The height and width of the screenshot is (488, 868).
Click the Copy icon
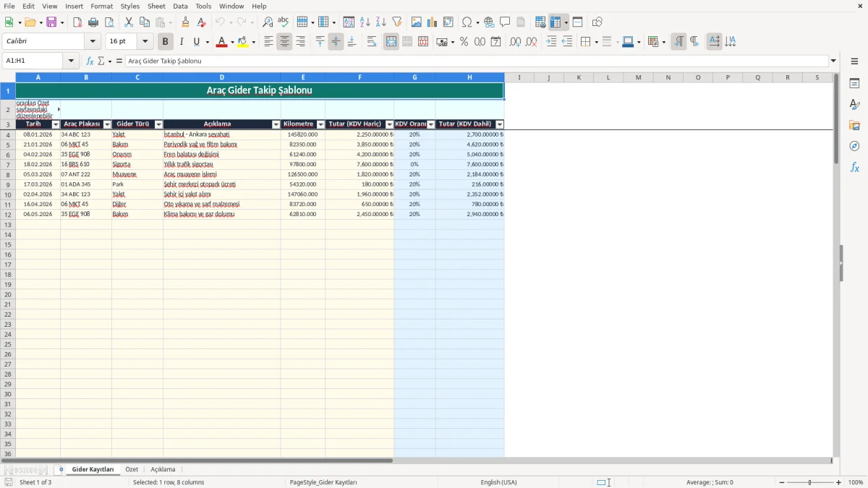click(145, 22)
